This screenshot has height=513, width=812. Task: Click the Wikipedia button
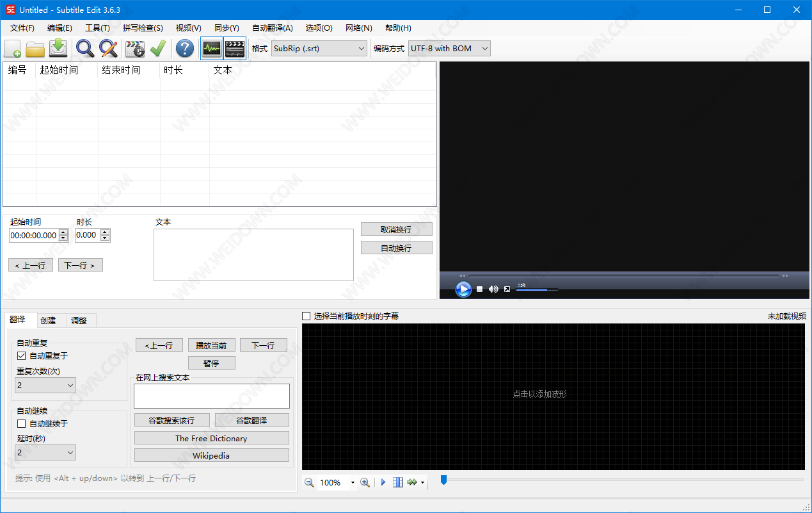(211, 455)
